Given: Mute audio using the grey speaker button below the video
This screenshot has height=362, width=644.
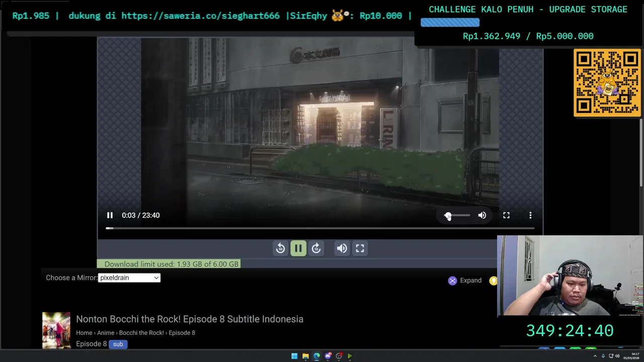Looking at the screenshot, I should point(342,248).
